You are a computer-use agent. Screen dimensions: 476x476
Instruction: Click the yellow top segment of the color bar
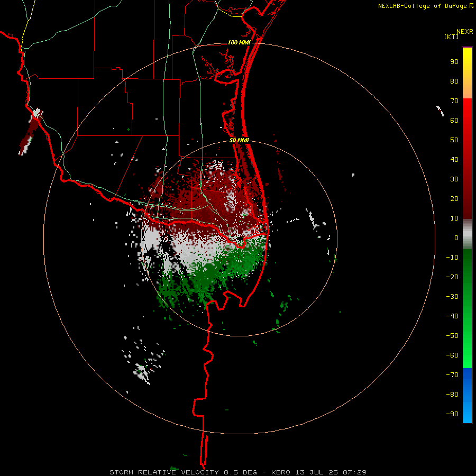(467, 73)
